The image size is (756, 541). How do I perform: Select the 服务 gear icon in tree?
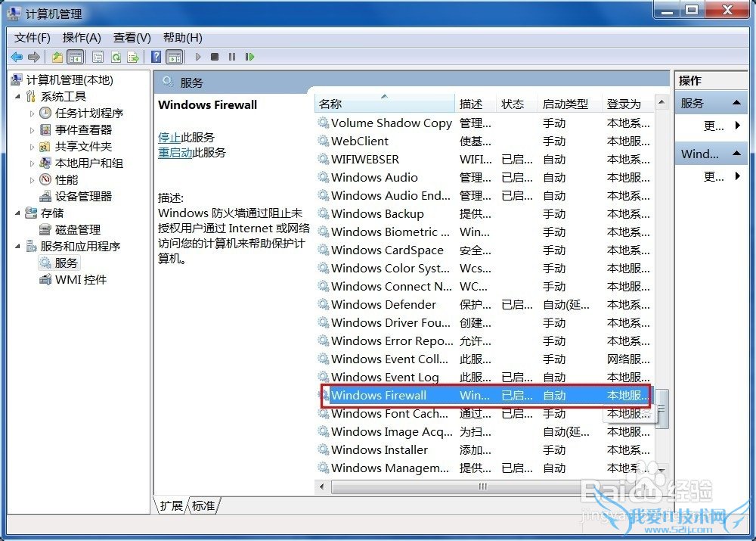tap(45, 263)
